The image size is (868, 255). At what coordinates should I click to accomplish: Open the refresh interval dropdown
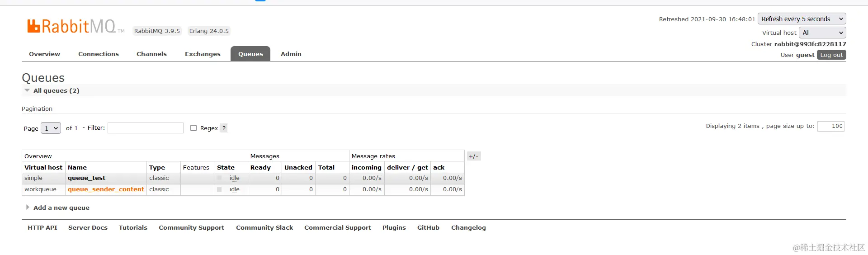coord(802,19)
